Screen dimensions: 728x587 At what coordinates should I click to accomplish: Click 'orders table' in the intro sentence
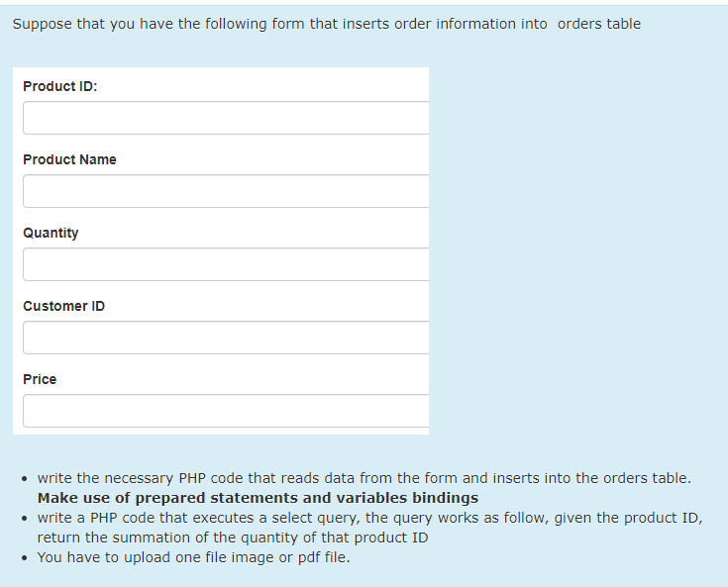tap(598, 24)
